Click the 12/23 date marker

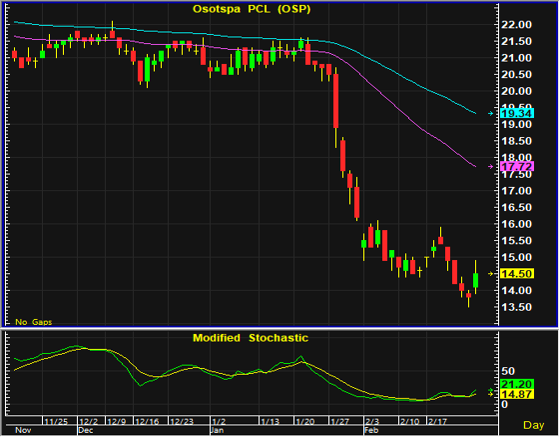(x=181, y=422)
